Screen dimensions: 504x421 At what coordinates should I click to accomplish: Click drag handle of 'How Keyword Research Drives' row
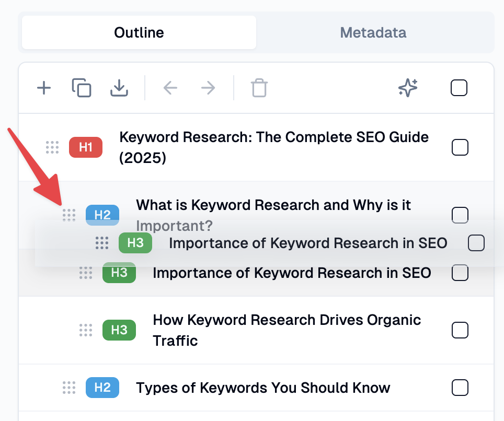pos(86,330)
